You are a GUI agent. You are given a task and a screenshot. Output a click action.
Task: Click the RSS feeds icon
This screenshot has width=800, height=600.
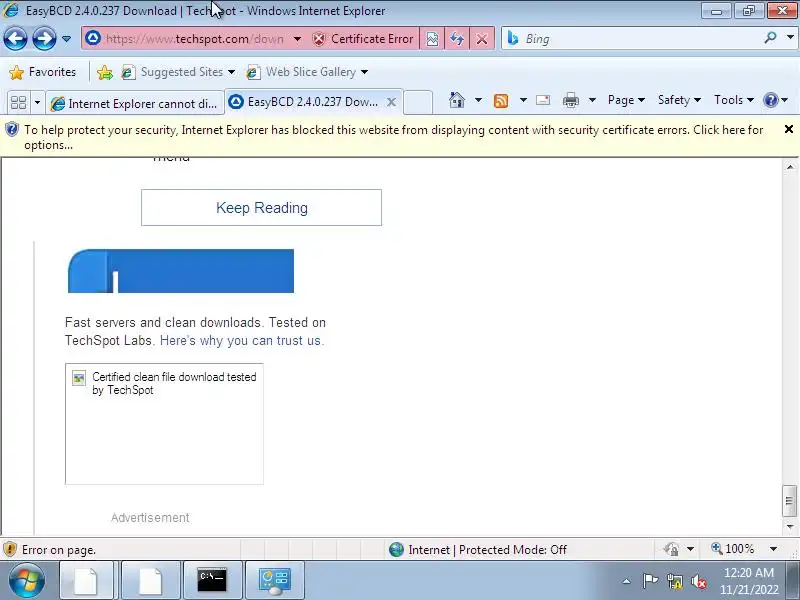point(501,101)
